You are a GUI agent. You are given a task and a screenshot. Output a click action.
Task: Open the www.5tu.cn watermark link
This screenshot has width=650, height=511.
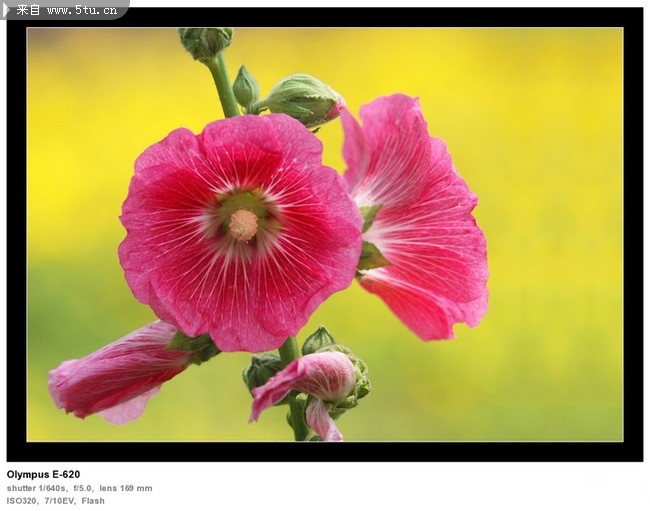pyautogui.click(x=82, y=10)
